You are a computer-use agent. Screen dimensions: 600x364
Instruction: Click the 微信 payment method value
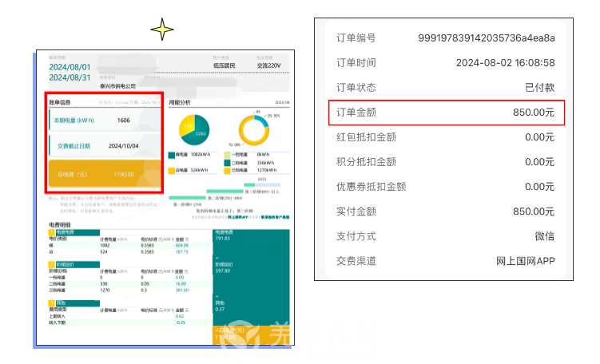click(545, 236)
